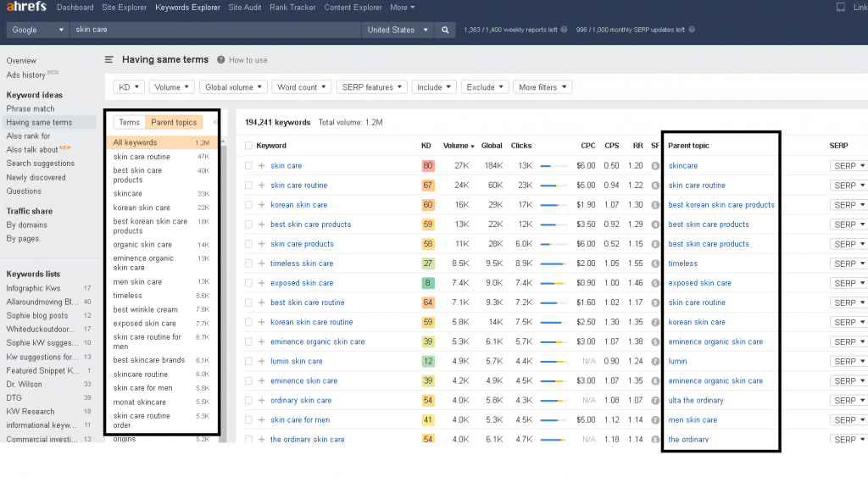Screen dimensions: 868x477
Task: Check the box for korean skin care row
Action: pos(248,205)
